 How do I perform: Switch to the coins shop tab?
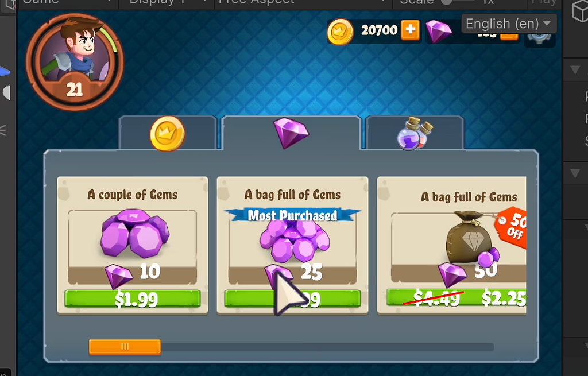(x=168, y=133)
